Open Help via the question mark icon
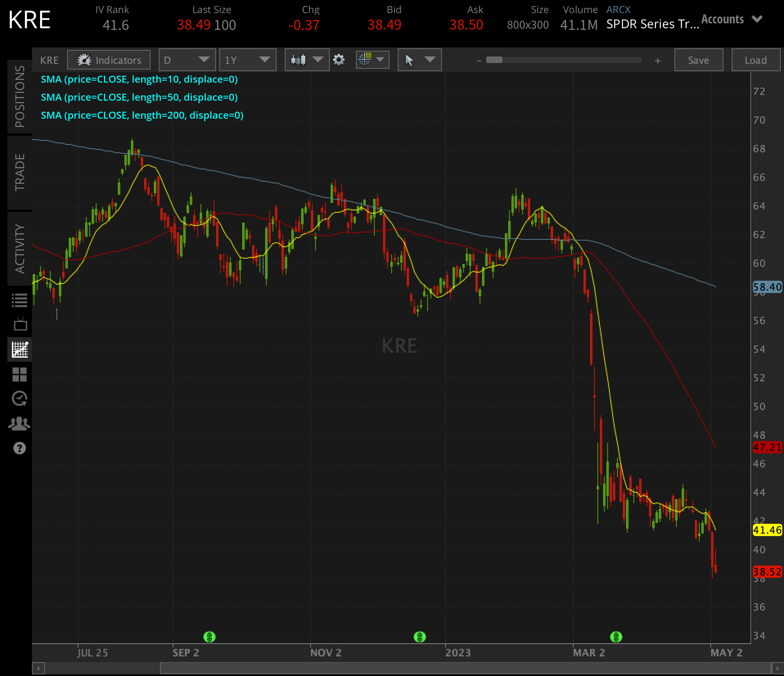Image resolution: width=784 pixels, height=676 pixels. [20, 448]
